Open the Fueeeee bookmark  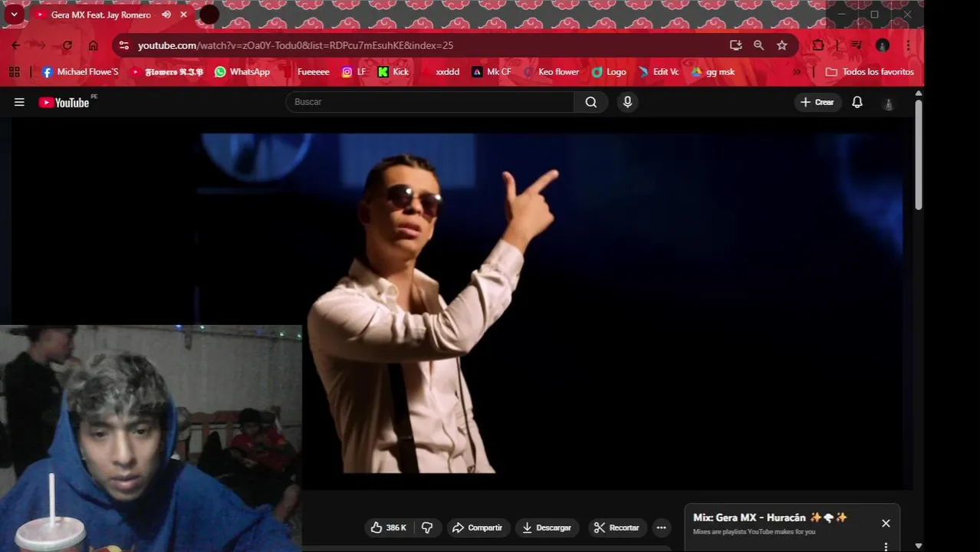(306, 71)
